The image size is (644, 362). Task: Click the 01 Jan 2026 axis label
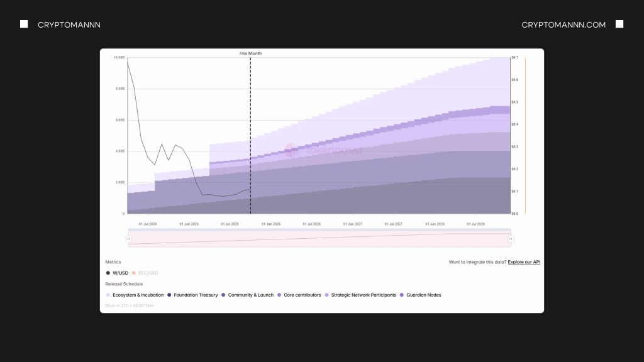(270, 224)
